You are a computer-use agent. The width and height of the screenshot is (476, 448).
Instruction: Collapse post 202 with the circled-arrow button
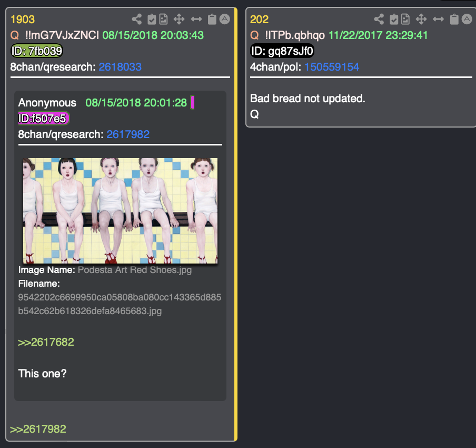click(x=467, y=19)
